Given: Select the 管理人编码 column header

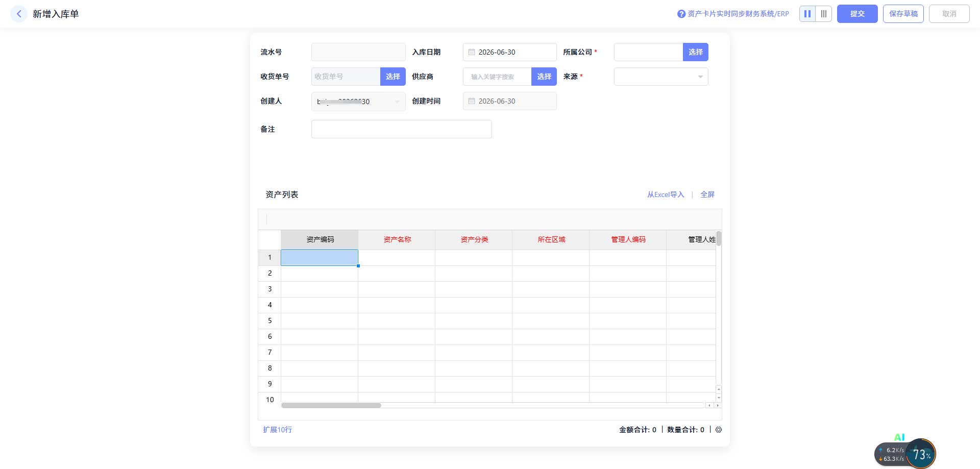Looking at the screenshot, I should (x=628, y=239).
